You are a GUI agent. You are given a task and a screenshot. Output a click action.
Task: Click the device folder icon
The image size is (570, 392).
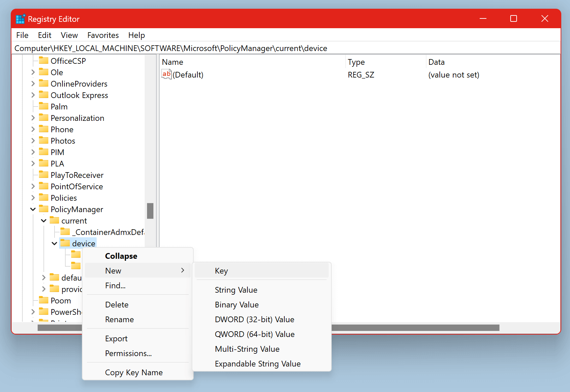65,243
